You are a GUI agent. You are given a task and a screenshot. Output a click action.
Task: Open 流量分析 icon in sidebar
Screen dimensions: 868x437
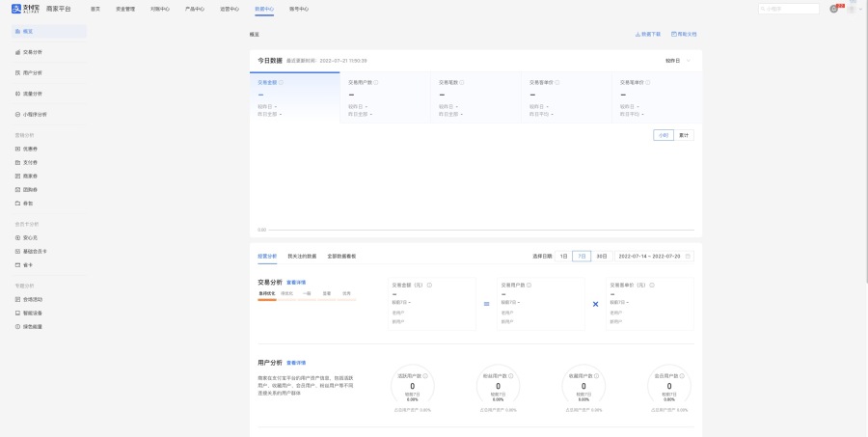click(17, 94)
